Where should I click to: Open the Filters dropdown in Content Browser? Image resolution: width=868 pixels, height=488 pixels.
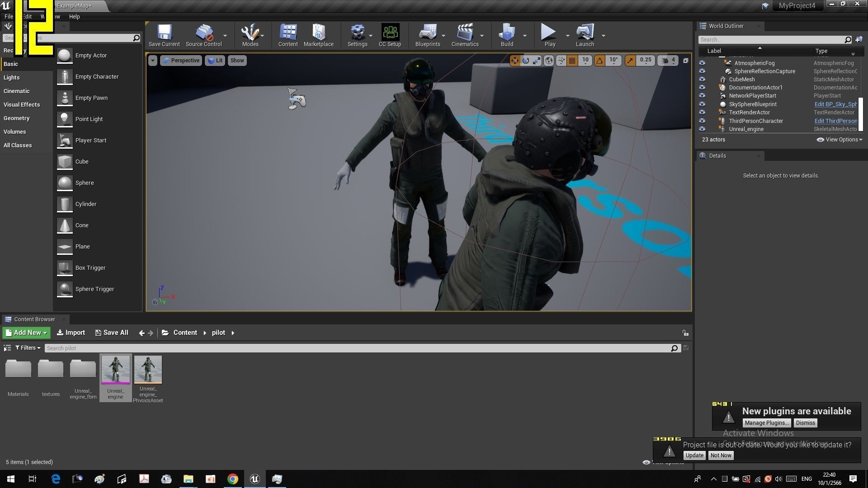point(28,348)
